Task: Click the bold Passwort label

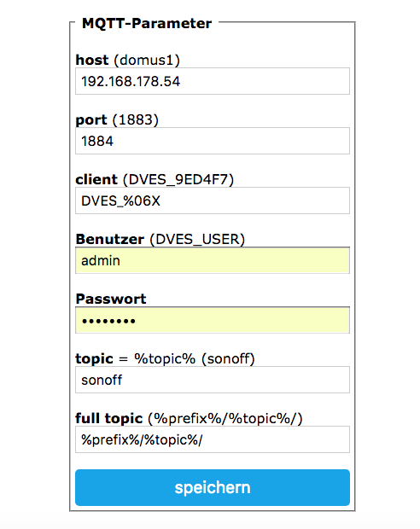Action: click(111, 299)
